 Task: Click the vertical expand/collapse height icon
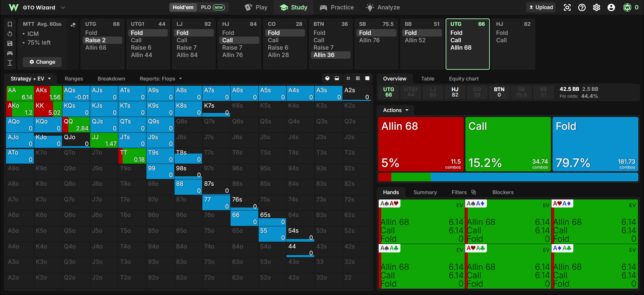pyautogui.click(x=10, y=63)
